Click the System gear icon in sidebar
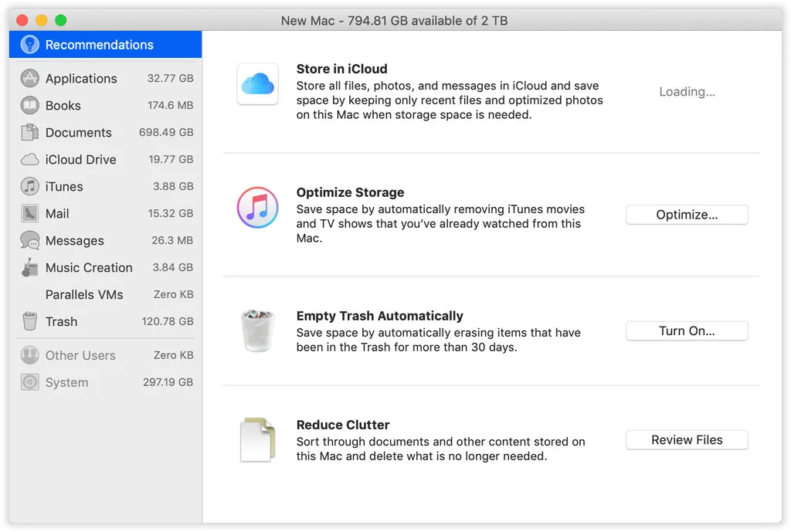This screenshot has width=791, height=532. tap(30, 382)
